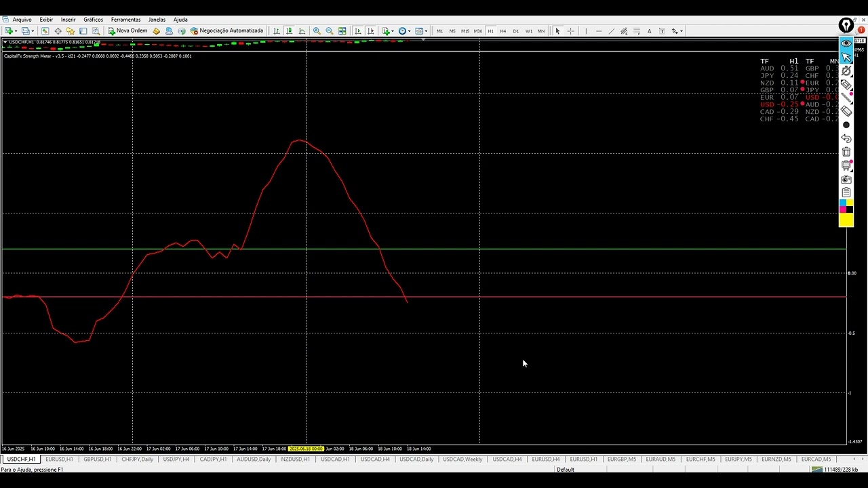Click the Nova Ordem button
Viewport: 868px width, 488px height.
click(127, 30)
